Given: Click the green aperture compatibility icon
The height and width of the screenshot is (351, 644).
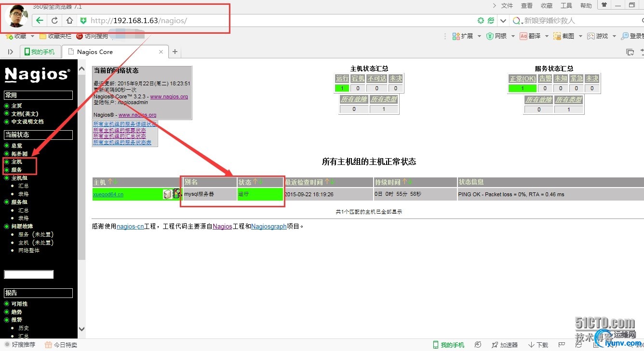Looking at the screenshot, I should click(x=481, y=21).
